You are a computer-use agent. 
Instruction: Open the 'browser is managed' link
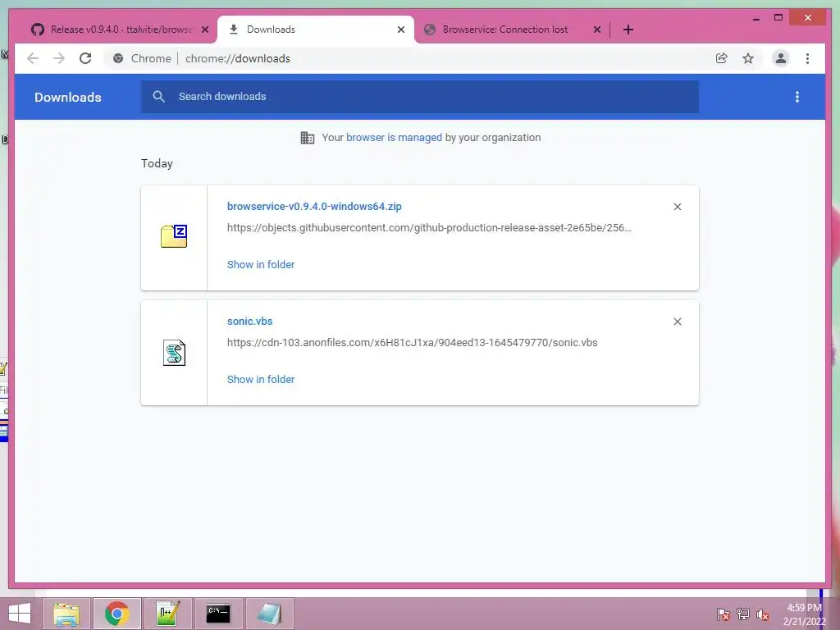395,138
